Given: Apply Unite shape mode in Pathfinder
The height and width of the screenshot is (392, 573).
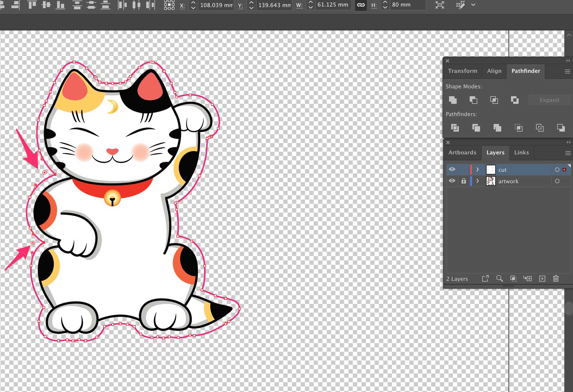Looking at the screenshot, I should coord(453,100).
